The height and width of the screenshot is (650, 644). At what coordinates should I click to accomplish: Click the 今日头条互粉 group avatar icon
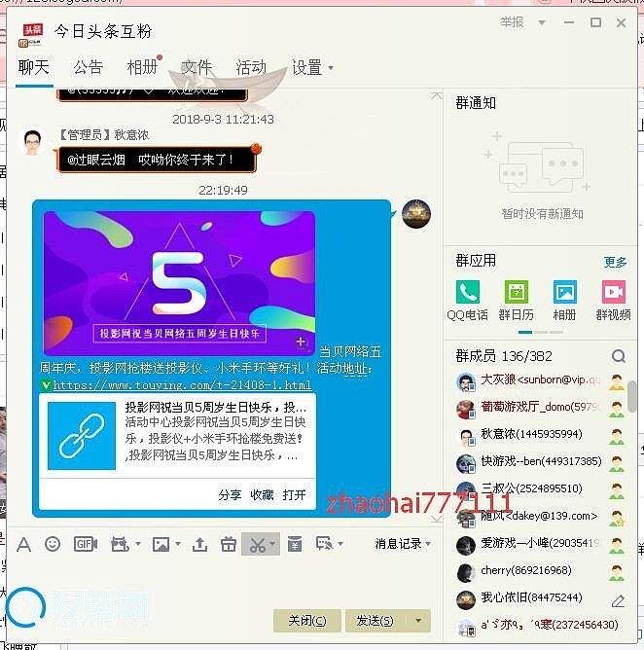[31, 35]
